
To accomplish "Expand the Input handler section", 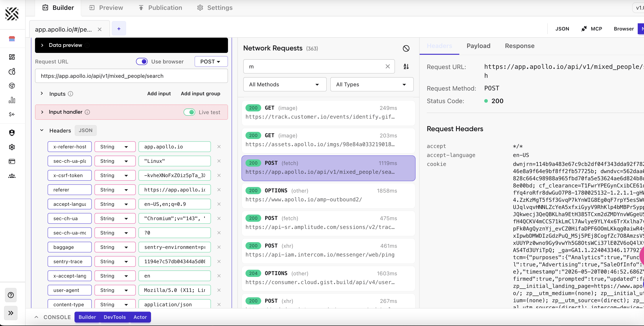I will [42, 112].
